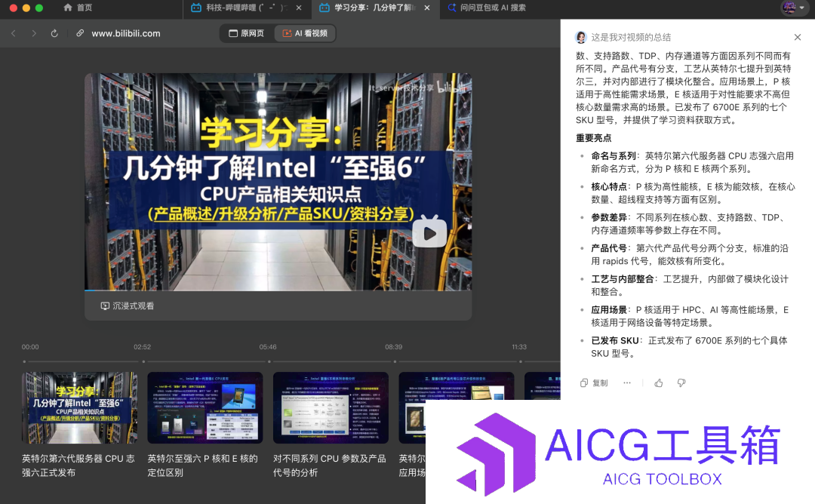This screenshot has height=504, width=815.
Task: Click the Doubao assistant avatar icon
Action: tap(581, 38)
